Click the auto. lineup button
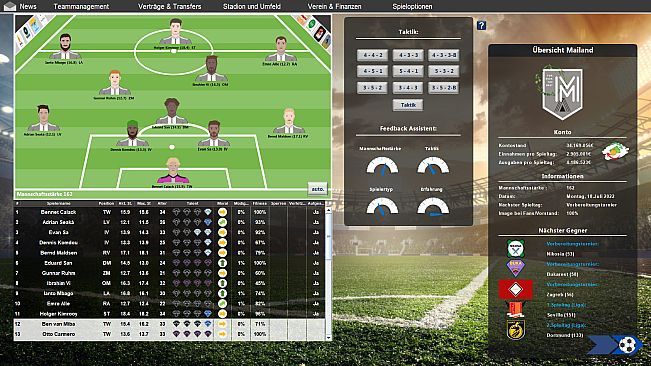Viewport: 651px width, 366px height. click(318, 189)
